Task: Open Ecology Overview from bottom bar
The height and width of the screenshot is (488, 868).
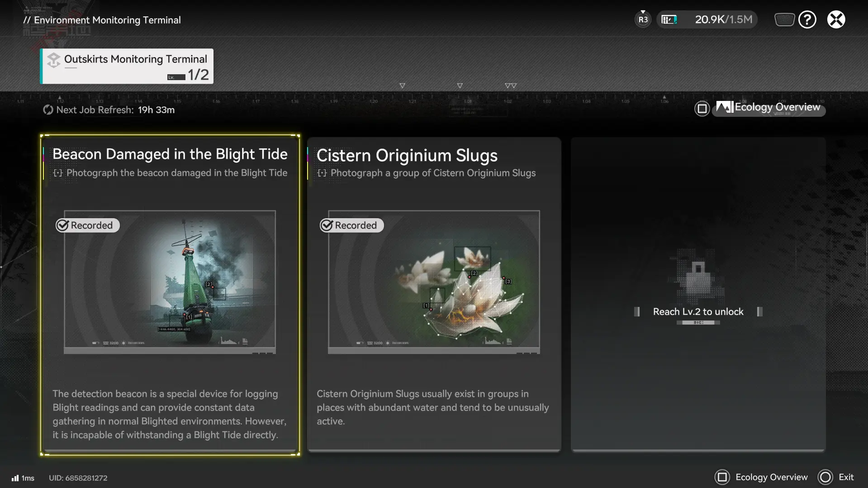Action: (x=762, y=477)
